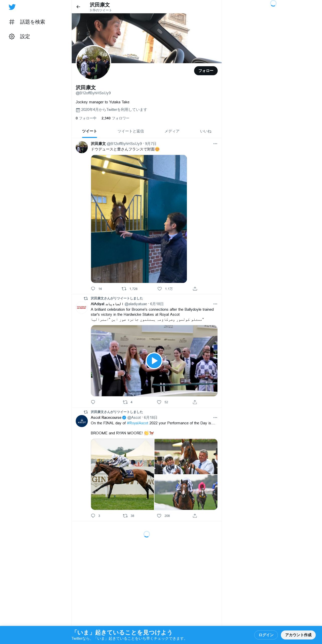Open the horse stable photo in the tweet

click(x=139, y=219)
